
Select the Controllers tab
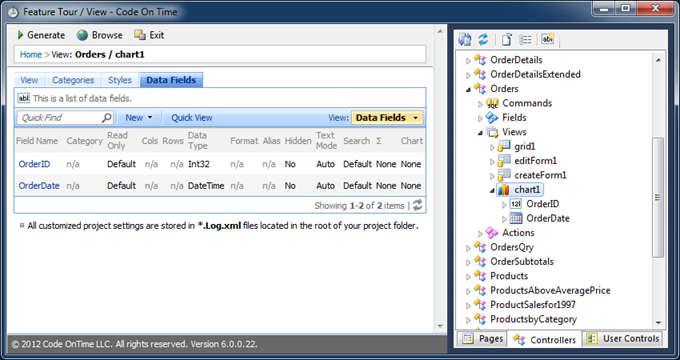(545, 340)
